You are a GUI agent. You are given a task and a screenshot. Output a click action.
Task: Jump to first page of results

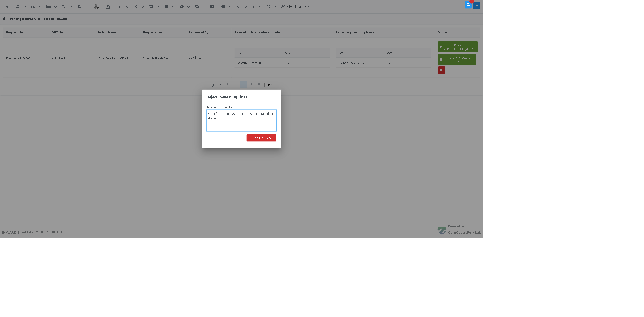point(228,84)
